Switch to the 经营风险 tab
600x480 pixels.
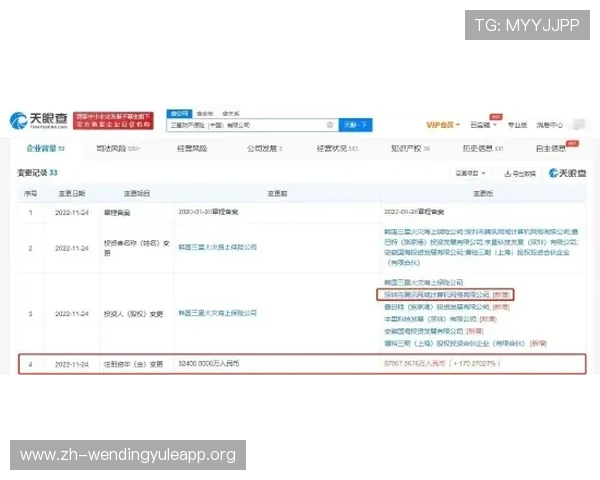click(192, 149)
